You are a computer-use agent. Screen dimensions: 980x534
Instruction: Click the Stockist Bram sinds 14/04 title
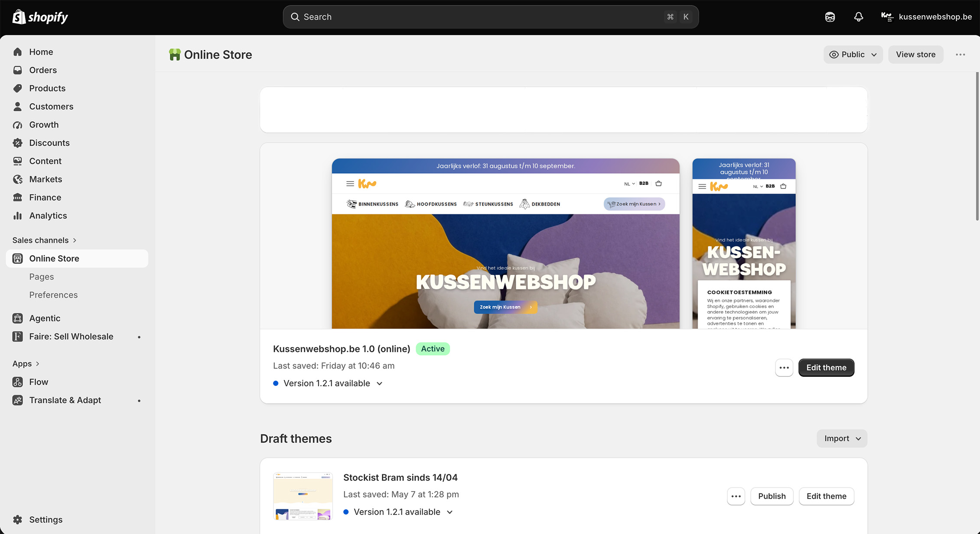pos(400,477)
